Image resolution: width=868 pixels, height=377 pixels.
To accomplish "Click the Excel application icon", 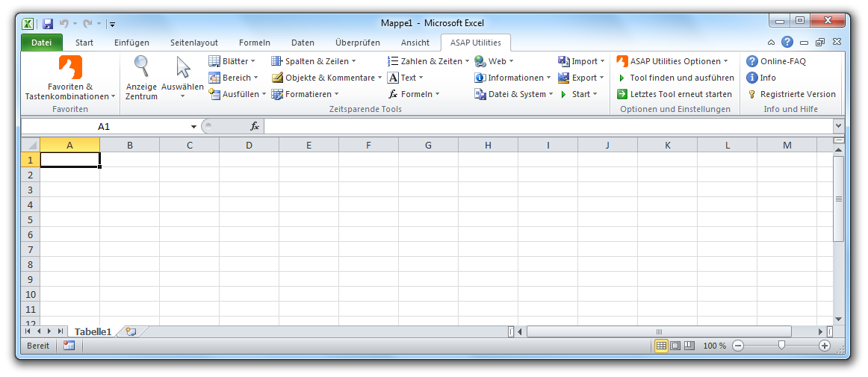I will pos(28,23).
